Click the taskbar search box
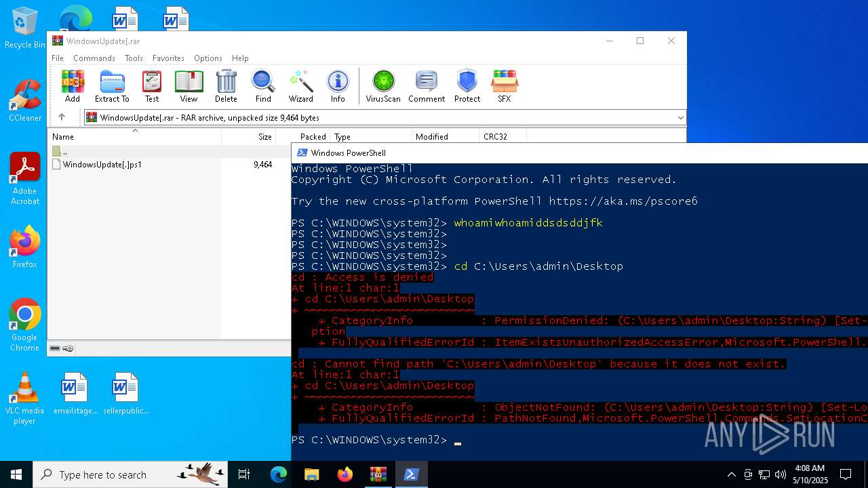This screenshot has height=488, width=868. coord(132,474)
